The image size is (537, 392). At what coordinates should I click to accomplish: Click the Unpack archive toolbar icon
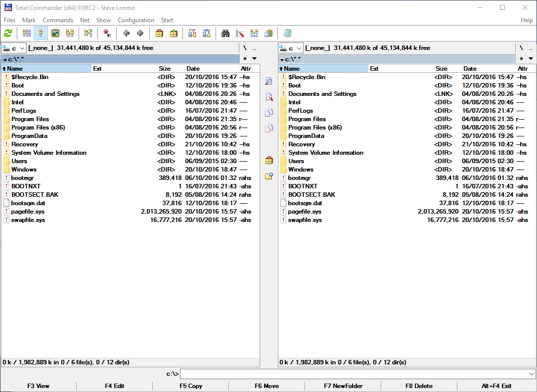click(x=173, y=33)
